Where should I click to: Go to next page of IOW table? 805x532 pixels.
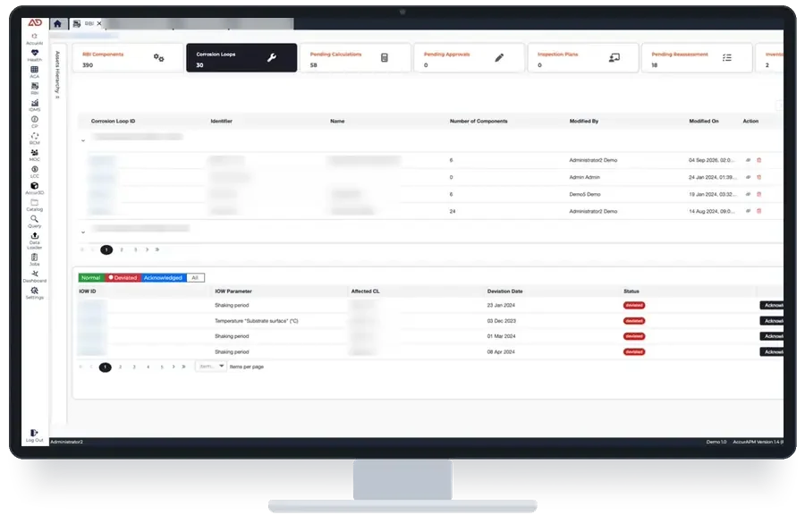tap(174, 367)
